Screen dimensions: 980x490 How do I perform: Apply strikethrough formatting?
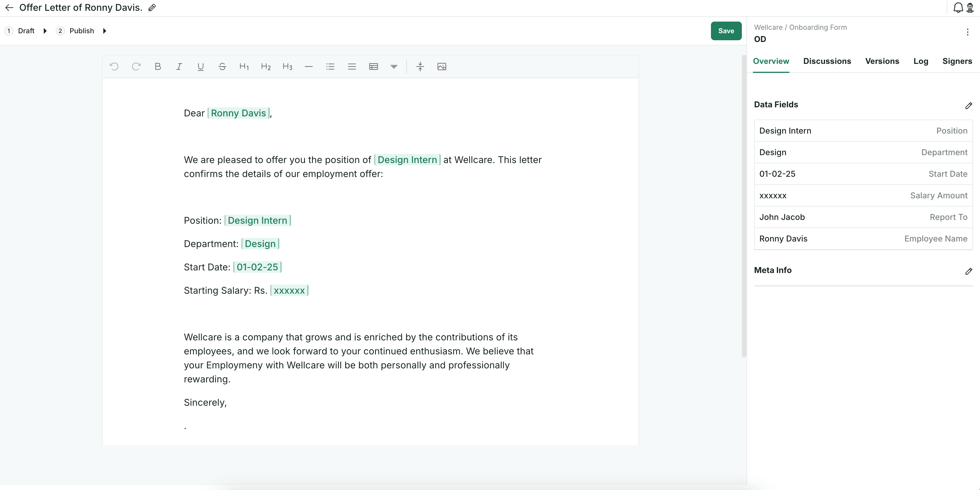point(223,66)
